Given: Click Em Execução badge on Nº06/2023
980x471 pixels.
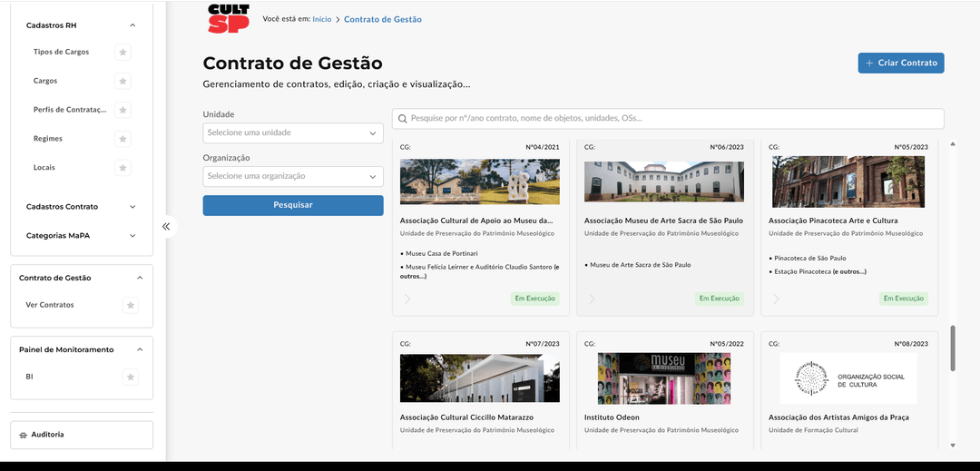Looking at the screenshot, I should 720,299.
